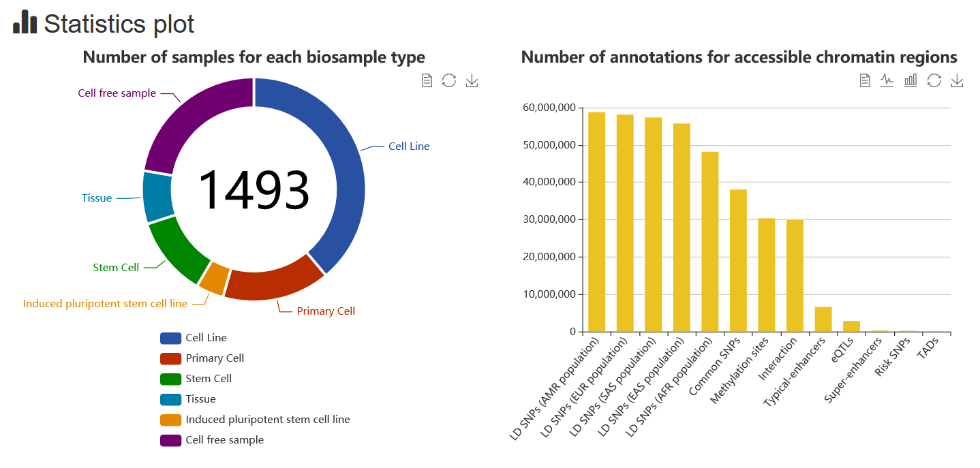Viewport: 980px width, 468px height.
Task: Click the Typical-enhancers bar
Action: coord(823,319)
